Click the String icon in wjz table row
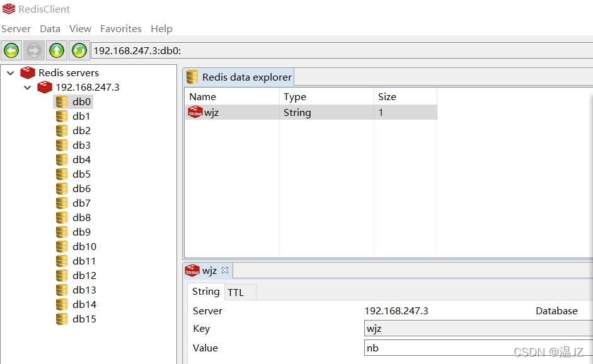 coord(195,112)
